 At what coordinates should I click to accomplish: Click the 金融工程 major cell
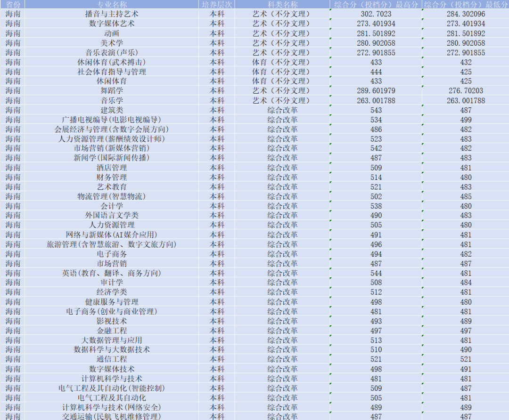click(112, 331)
